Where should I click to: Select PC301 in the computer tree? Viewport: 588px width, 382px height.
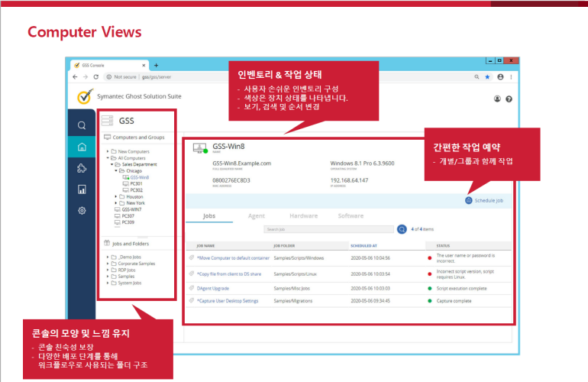136,184
